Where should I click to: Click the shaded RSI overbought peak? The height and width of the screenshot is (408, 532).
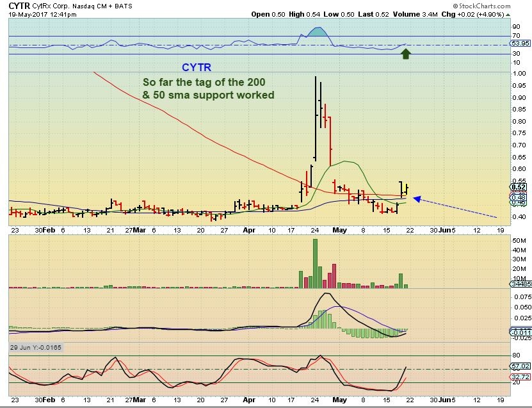coord(316,32)
